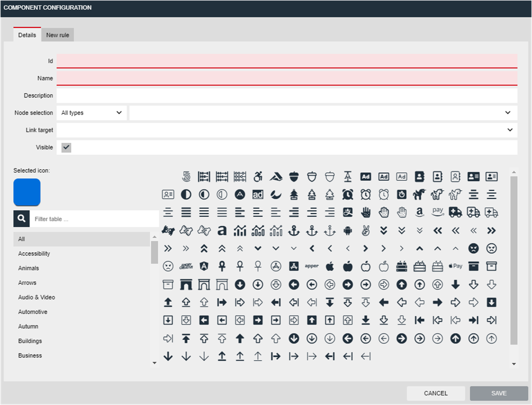
Task: Select the Amazon Pay icon
Action: pyautogui.click(x=438, y=212)
